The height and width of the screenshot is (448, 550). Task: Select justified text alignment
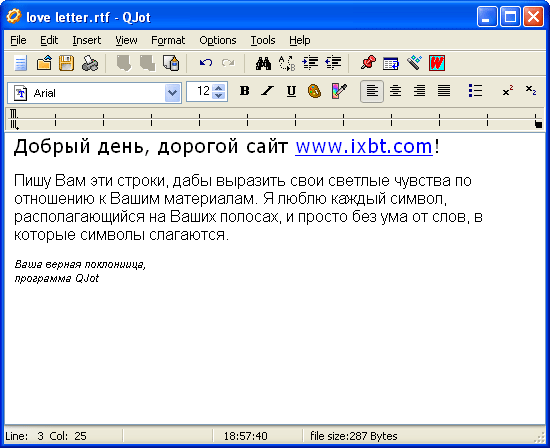pyautogui.click(x=444, y=91)
